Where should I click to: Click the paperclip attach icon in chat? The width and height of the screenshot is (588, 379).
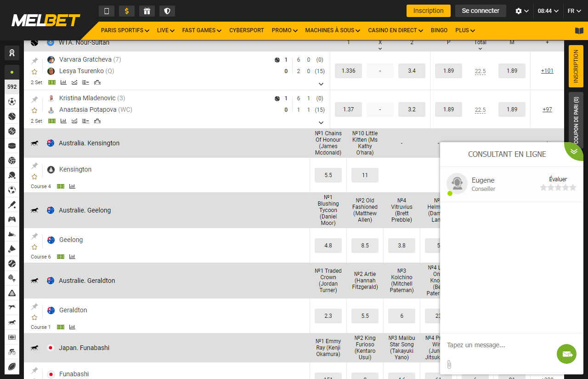449,365
